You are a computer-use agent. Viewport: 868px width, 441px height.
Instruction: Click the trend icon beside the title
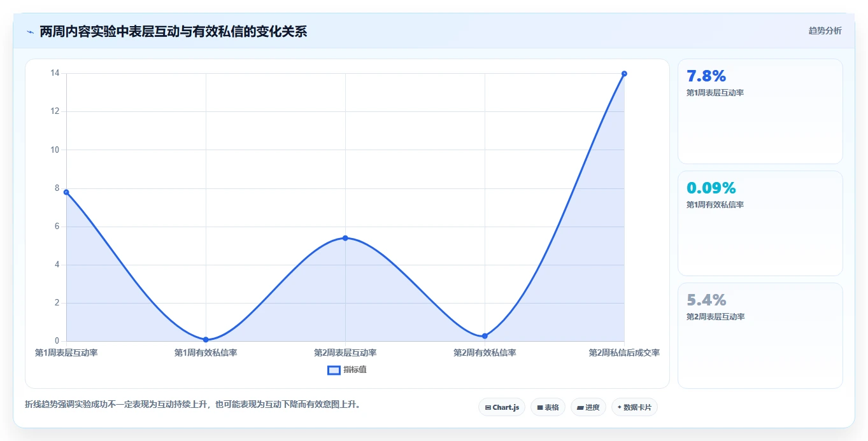pos(30,31)
